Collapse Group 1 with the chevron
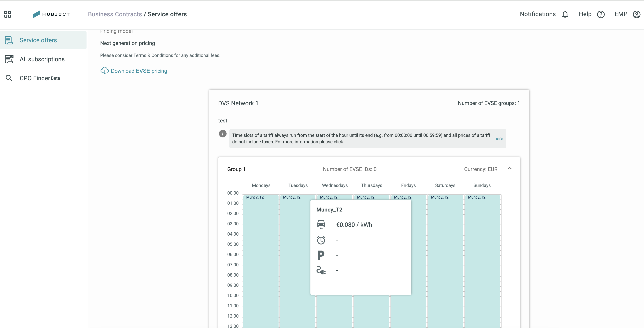Image resolution: width=644 pixels, height=328 pixels. point(509,169)
